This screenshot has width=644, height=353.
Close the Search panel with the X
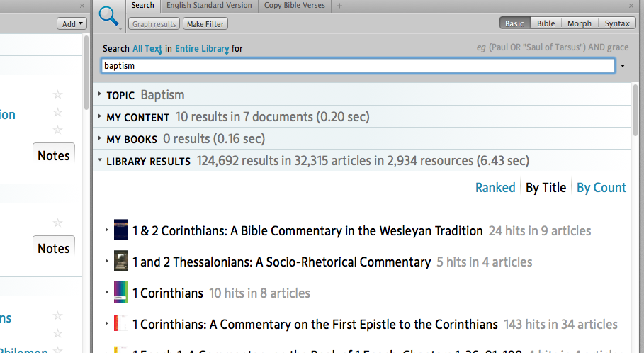coord(635,6)
